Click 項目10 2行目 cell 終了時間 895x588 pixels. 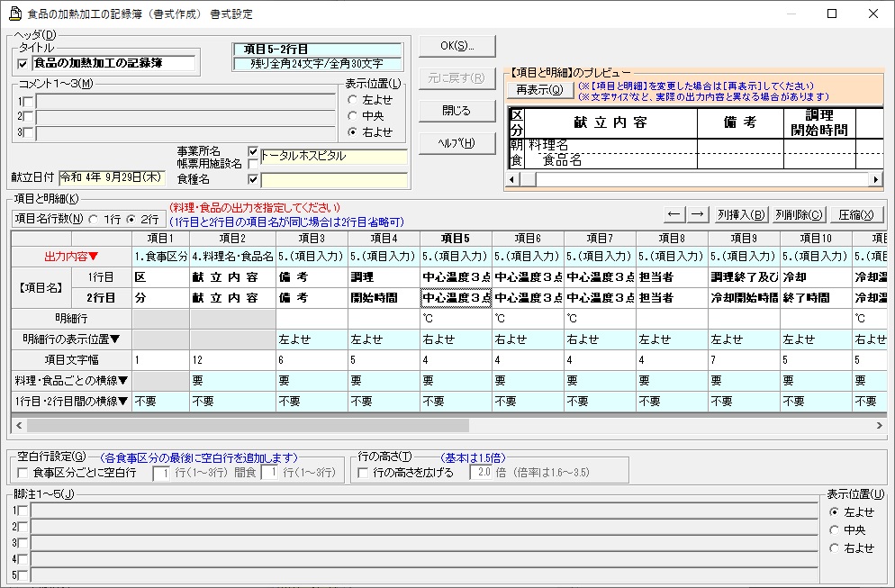(816, 298)
